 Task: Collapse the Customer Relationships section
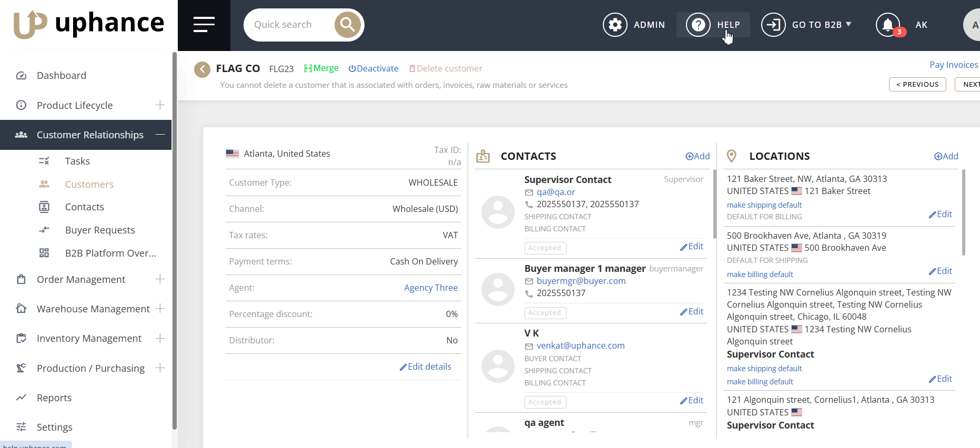click(160, 135)
